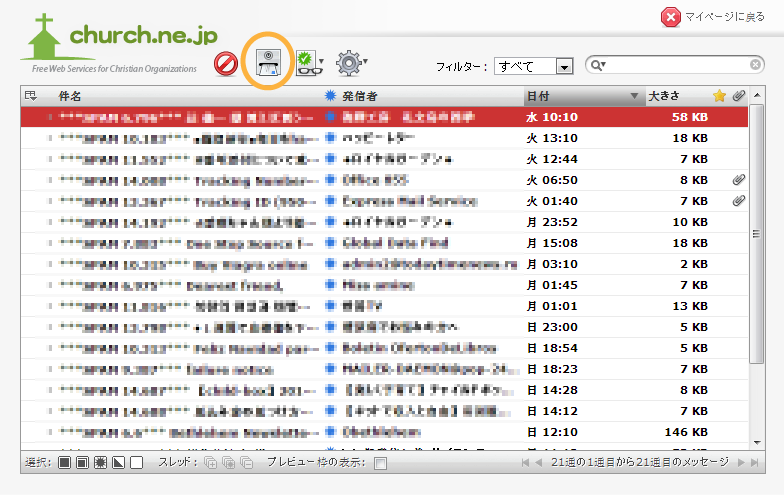Open the mark messages glasses icon

[307, 65]
